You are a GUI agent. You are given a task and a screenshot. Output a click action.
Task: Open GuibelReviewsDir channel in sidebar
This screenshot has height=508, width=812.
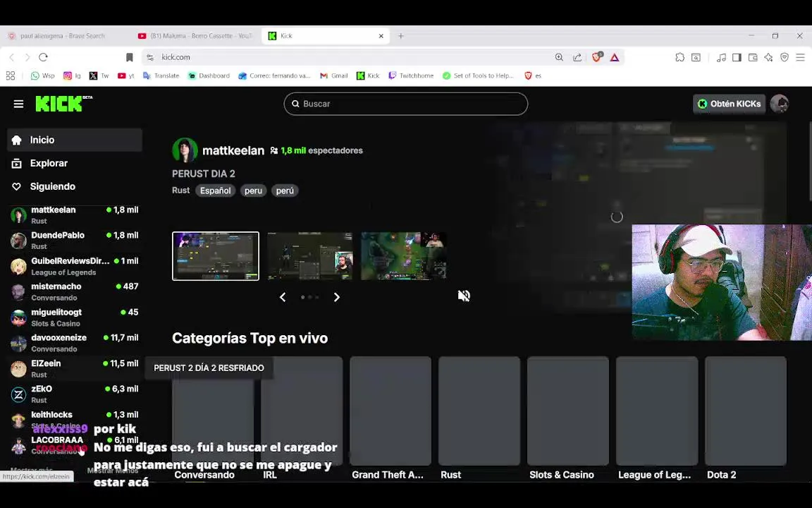75,267
